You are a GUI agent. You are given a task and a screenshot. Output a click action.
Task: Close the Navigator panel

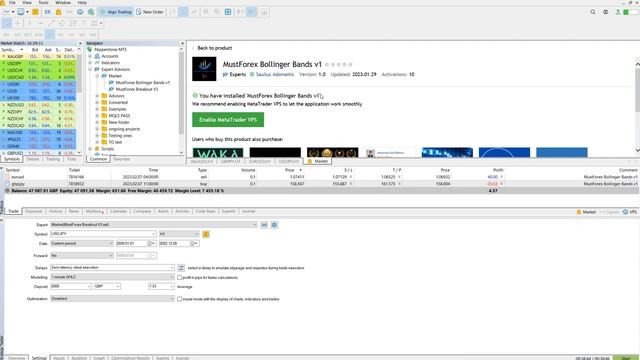tap(182, 43)
